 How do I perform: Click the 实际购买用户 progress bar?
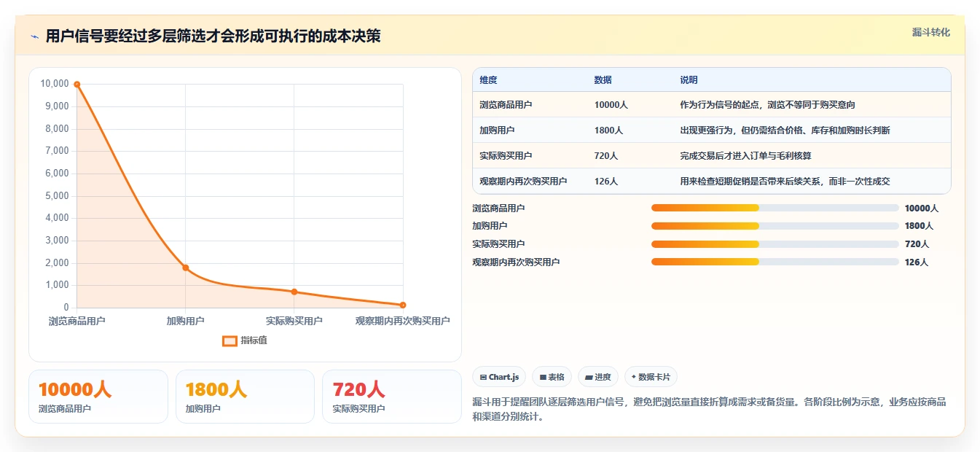pos(775,244)
